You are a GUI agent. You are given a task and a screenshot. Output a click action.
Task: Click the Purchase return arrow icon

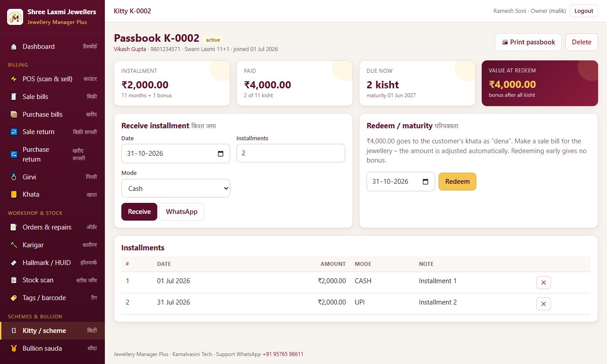(x=14, y=154)
